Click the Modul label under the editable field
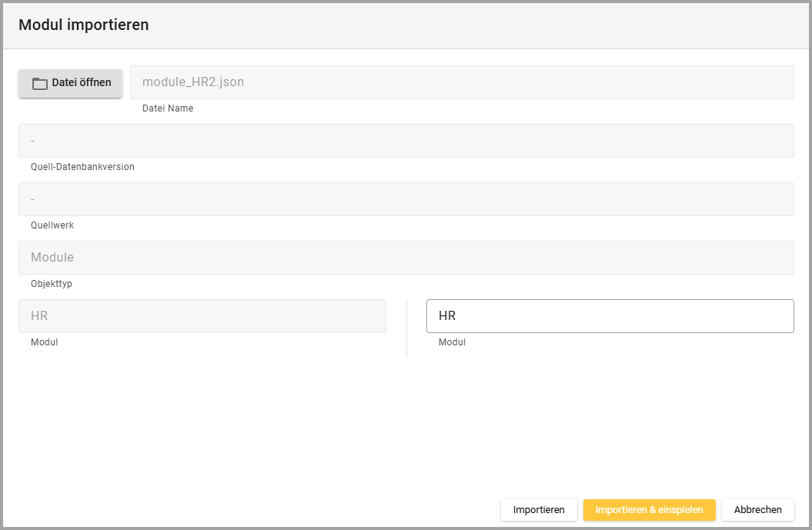The width and height of the screenshot is (812, 530). pyautogui.click(x=452, y=342)
